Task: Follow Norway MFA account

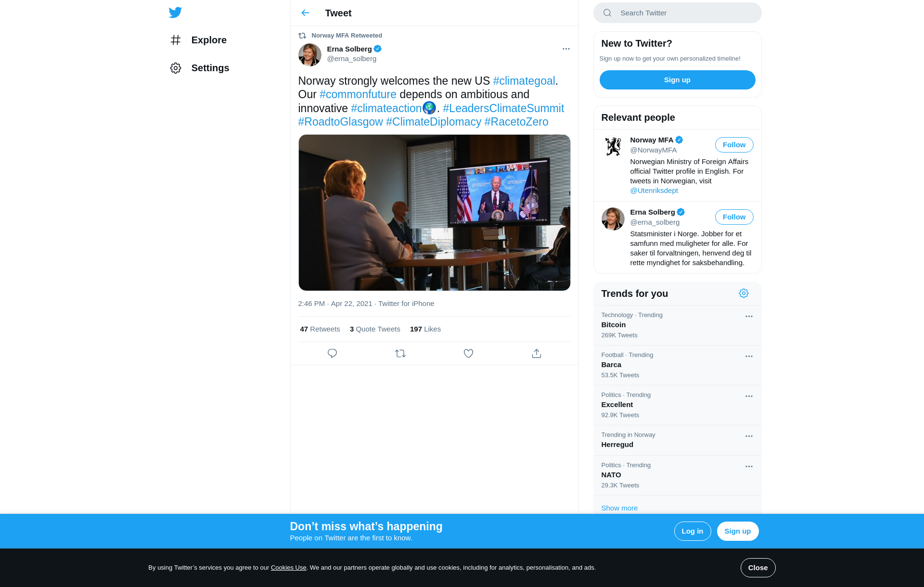Action: pos(734,145)
